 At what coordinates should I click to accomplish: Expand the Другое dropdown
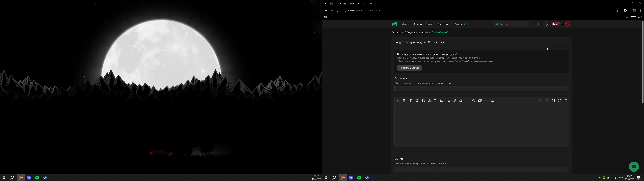[x=461, y=24]
